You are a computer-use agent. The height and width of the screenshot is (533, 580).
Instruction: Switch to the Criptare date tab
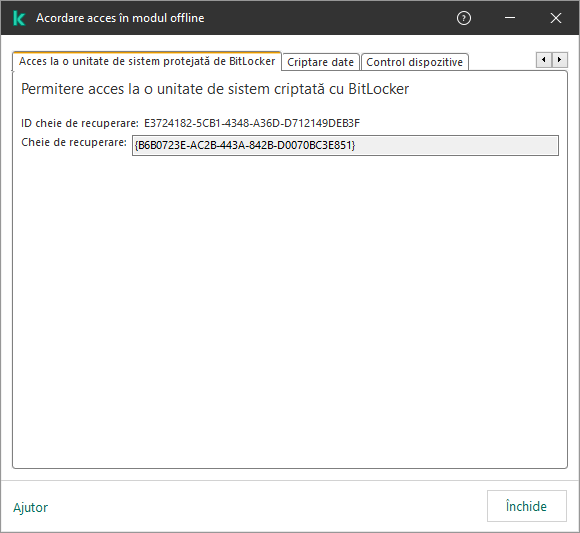click(320, 62)
